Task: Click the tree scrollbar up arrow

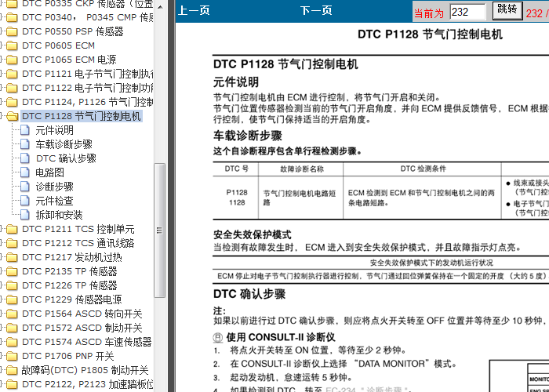Action: (160, 6)
